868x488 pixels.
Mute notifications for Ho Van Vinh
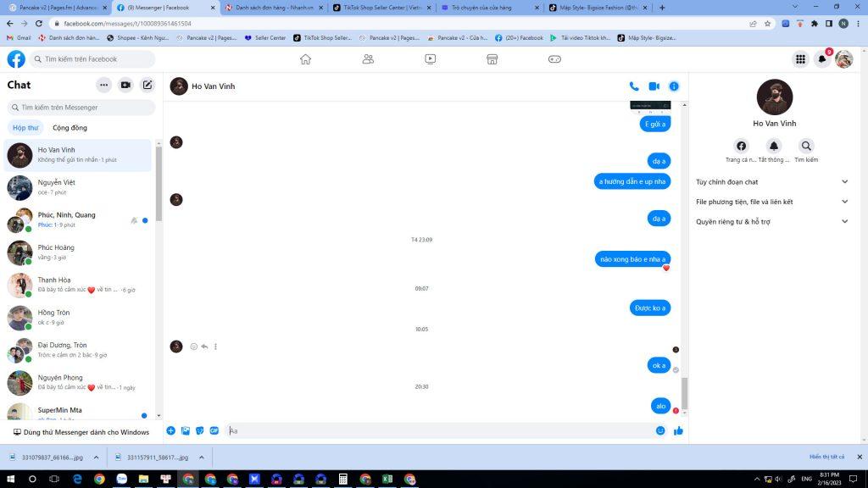773,147
